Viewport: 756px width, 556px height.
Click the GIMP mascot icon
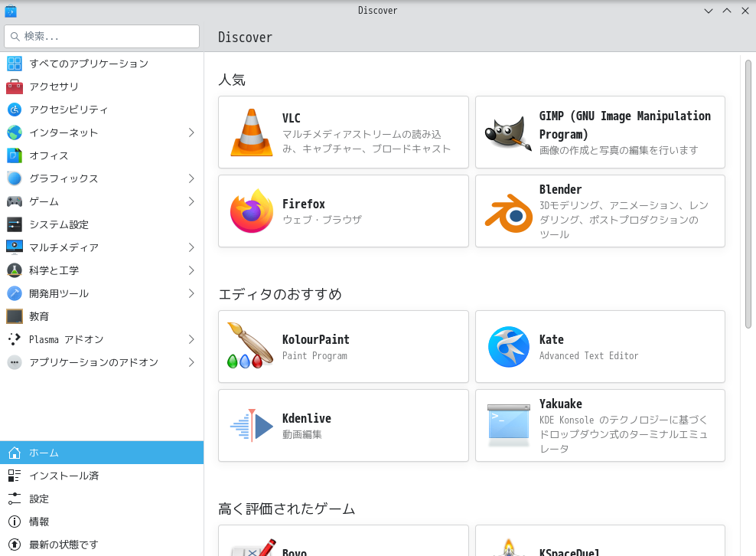click(508, 132)
